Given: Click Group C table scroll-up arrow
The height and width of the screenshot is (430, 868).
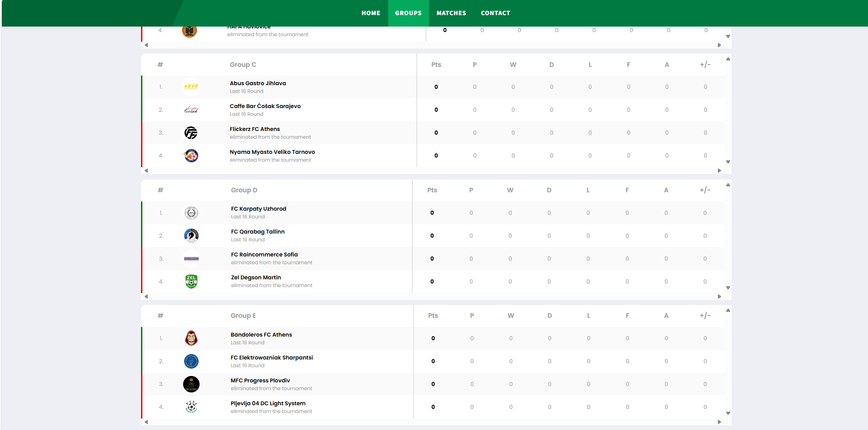Looking at the screenshot, I should 728,59.
